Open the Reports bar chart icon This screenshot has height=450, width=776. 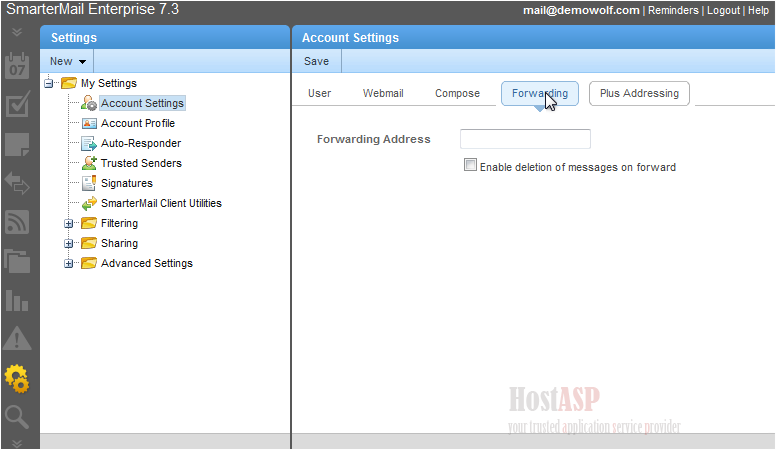[17, 300]
